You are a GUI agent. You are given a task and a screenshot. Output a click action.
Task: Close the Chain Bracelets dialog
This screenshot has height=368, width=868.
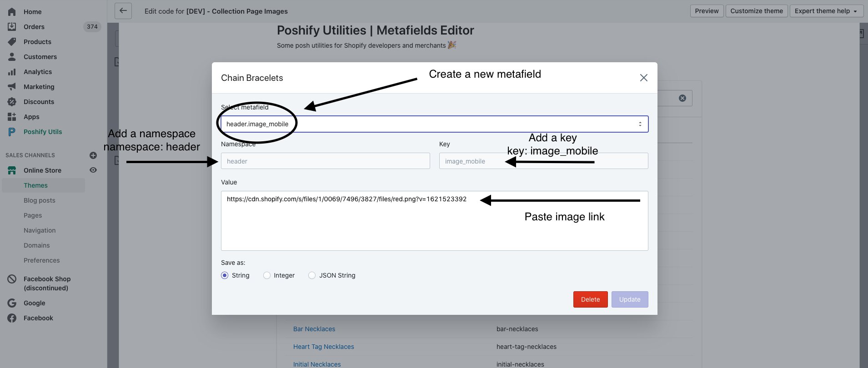(643, 78)
